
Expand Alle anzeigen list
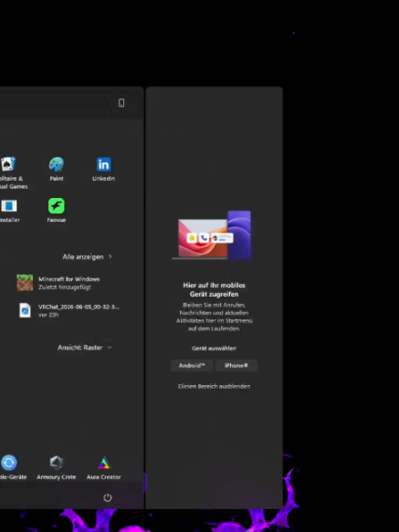[x=87, y=256]
